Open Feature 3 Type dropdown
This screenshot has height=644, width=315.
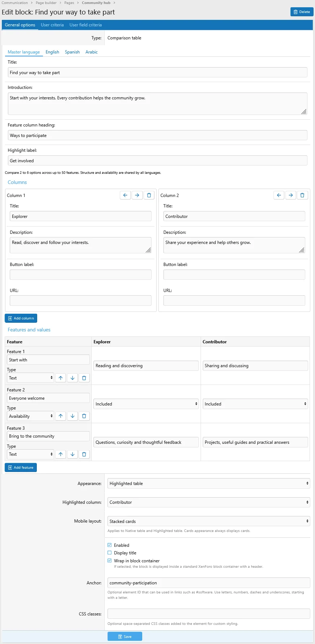click(x=31, y=454)
